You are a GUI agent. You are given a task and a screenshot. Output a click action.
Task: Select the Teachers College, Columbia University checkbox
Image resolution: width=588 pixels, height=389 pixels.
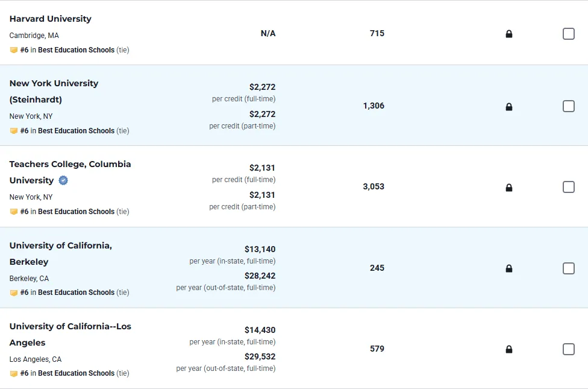click(x=569, y=187)
